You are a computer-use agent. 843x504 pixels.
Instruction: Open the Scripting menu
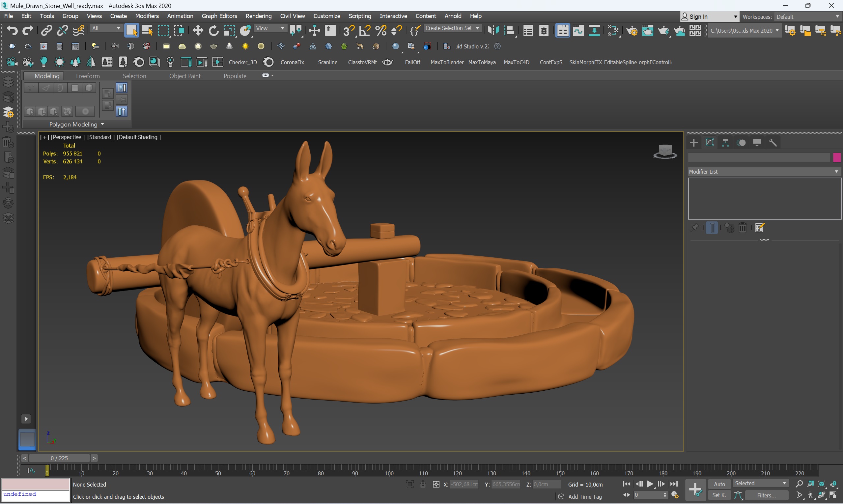tap(360, 16)
